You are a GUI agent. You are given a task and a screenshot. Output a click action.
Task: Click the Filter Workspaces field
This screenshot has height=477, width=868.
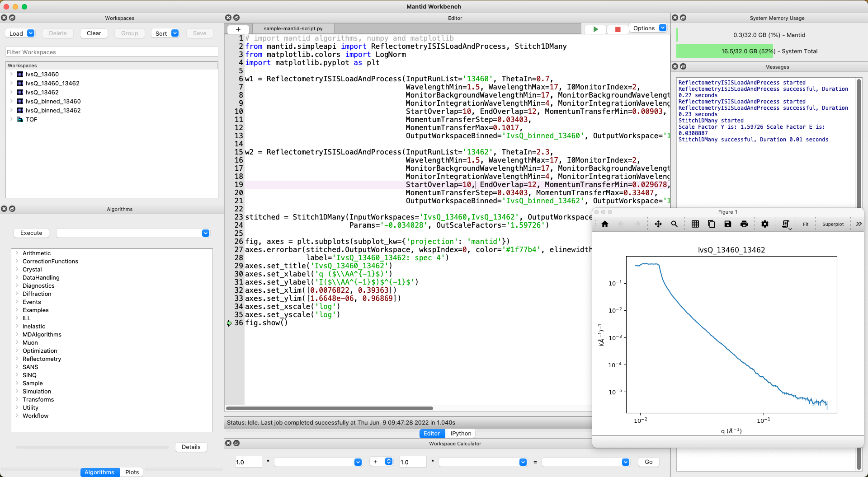point(112,52)
